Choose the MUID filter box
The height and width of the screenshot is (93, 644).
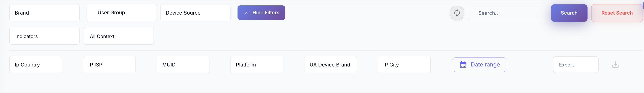point(183,65)
